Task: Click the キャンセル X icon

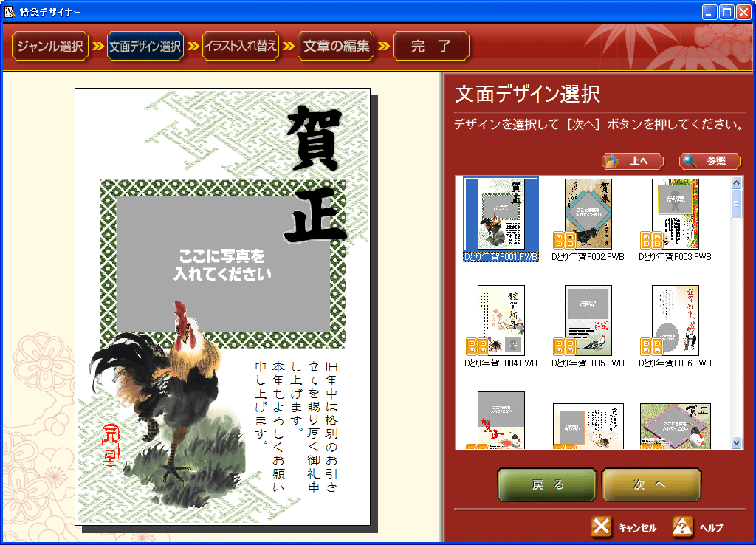Action: point(602,527)
